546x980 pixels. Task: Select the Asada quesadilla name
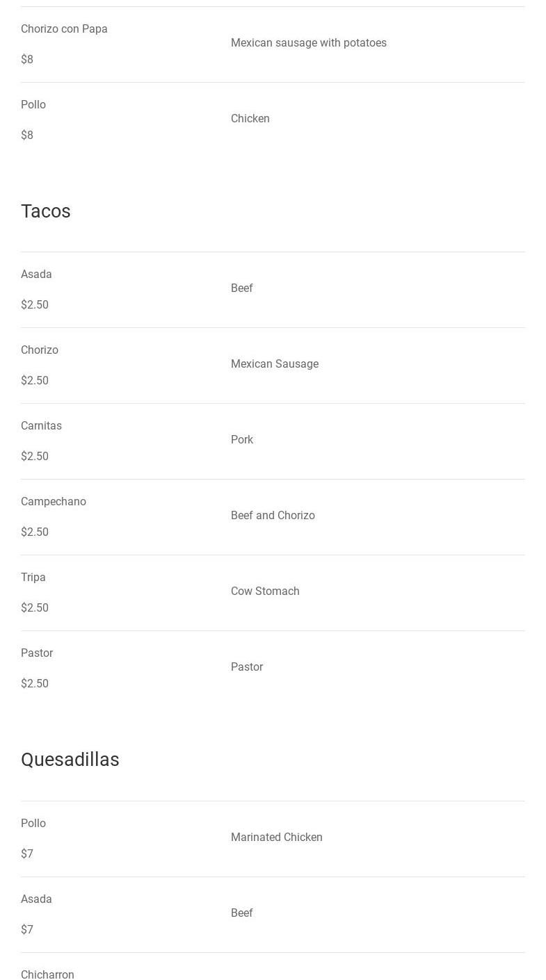[36, 899]
